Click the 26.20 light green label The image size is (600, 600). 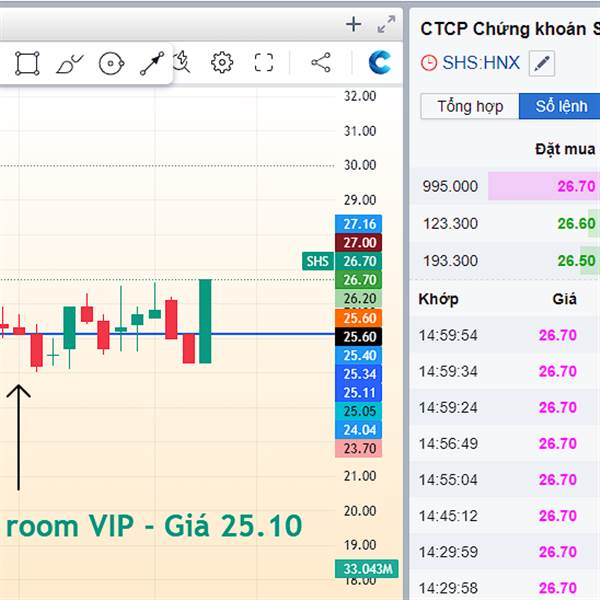(x=359, y=298)
